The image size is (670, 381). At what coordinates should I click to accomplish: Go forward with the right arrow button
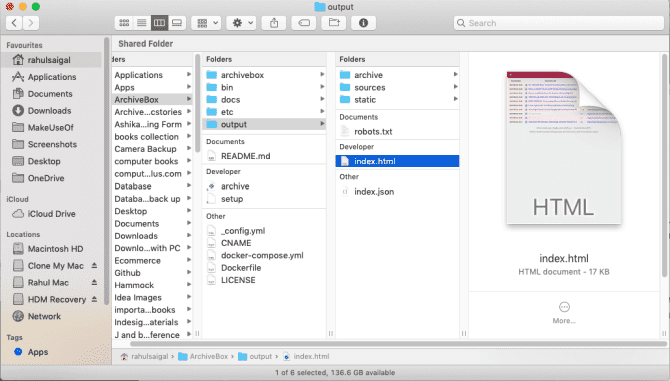coord(31,23)
